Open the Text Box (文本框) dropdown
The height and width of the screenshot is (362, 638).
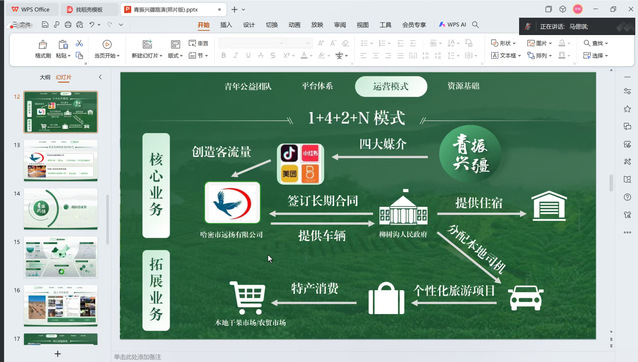click(x=506, y=55)
